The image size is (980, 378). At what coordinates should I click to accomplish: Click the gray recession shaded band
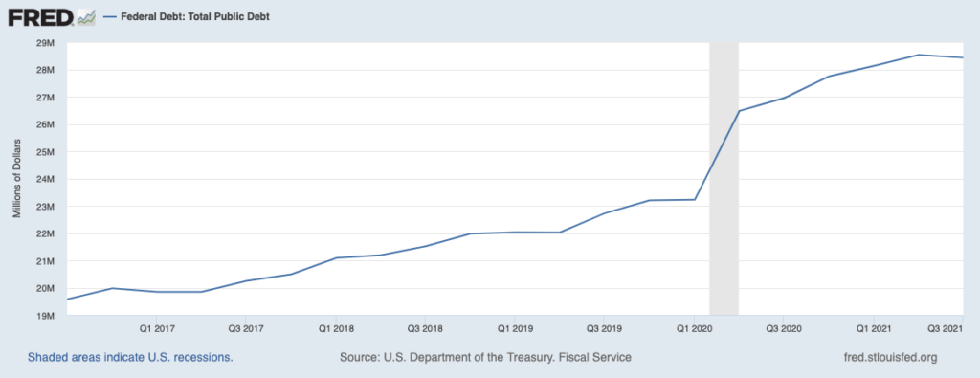click(x=724, y=179)
